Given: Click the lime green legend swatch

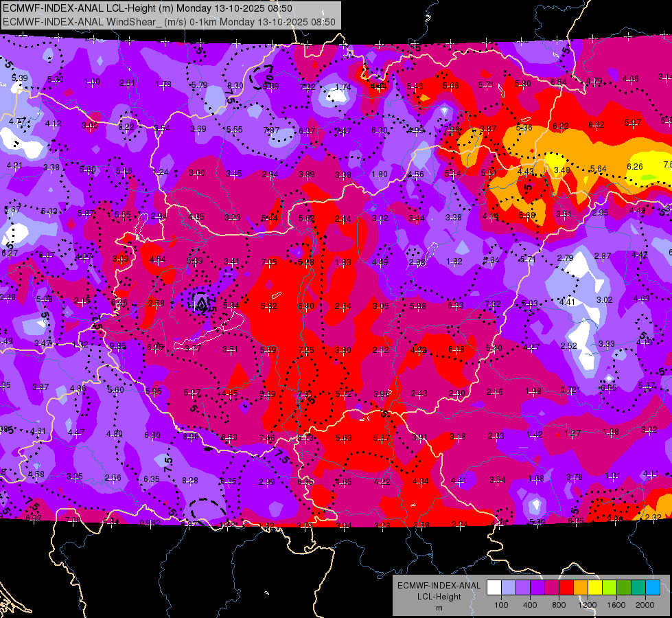Looking at the screenshot, I should point(610,587).
